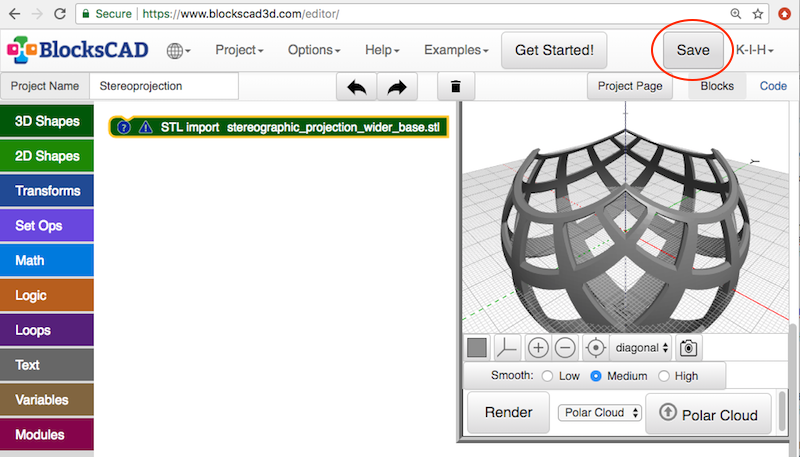
Task: Upload model with Polar Cloud button
Action: coord(709,414)
